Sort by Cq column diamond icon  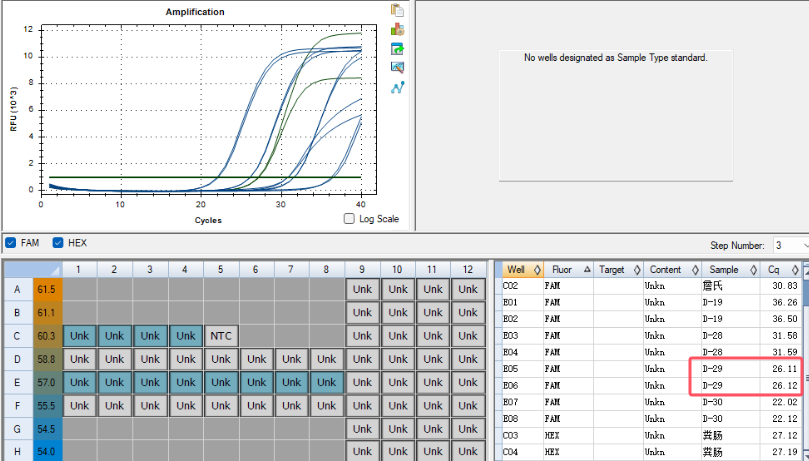795,270
